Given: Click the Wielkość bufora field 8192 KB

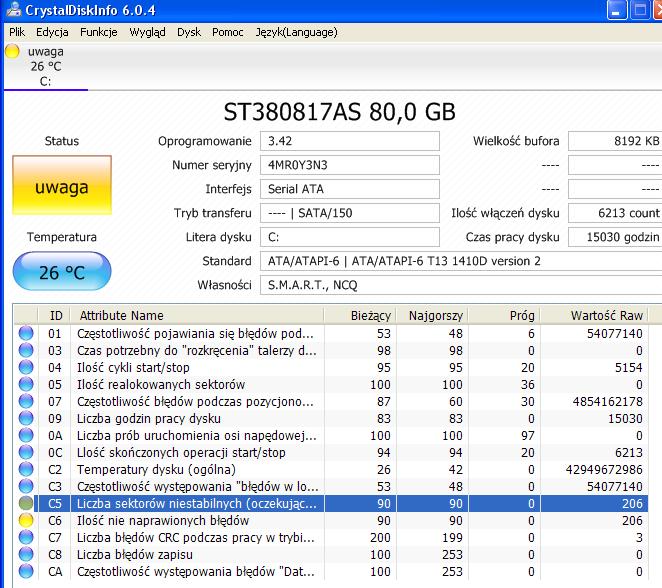Looking at the screenshot, I should click(615, 141).
